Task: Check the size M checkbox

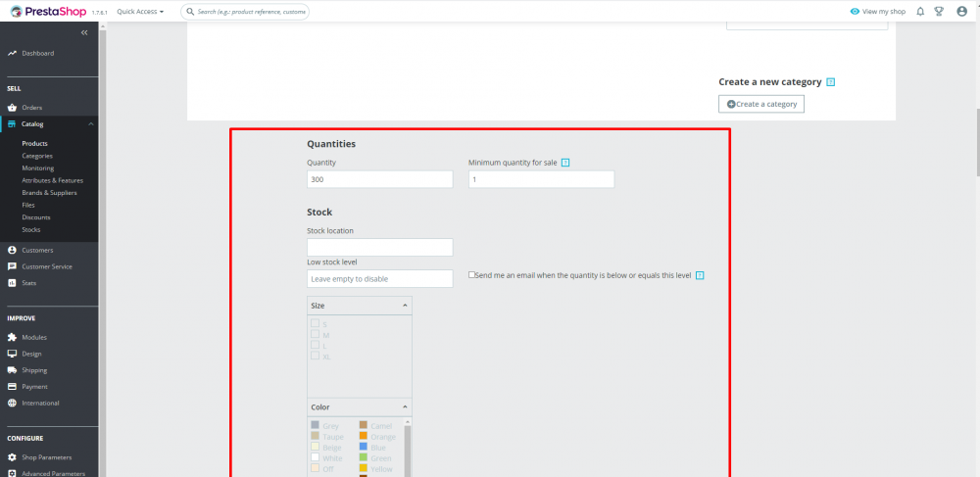Action: (315, 334)
